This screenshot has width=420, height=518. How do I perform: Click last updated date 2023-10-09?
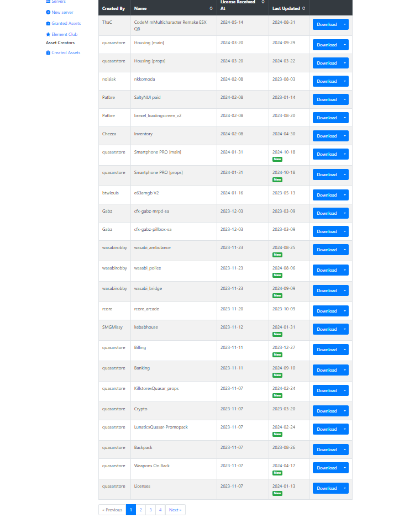[x=283, y=309]
